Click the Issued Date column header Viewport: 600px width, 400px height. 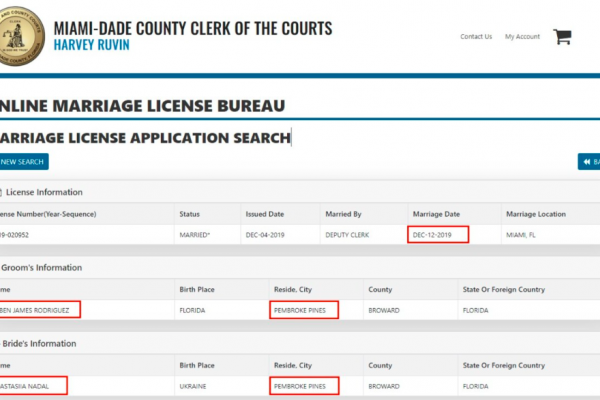click(x=265, y=214)
